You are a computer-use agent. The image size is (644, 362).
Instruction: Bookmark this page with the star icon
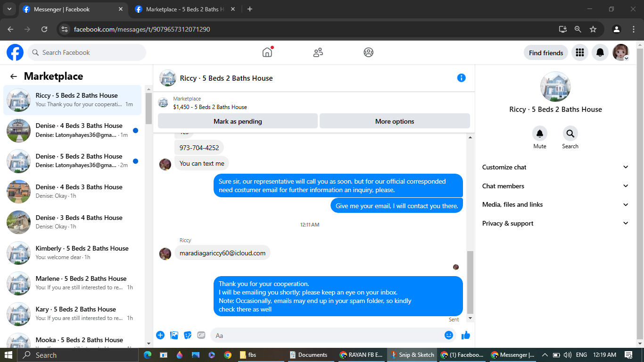pyautogui.click(x=593, y=29)
